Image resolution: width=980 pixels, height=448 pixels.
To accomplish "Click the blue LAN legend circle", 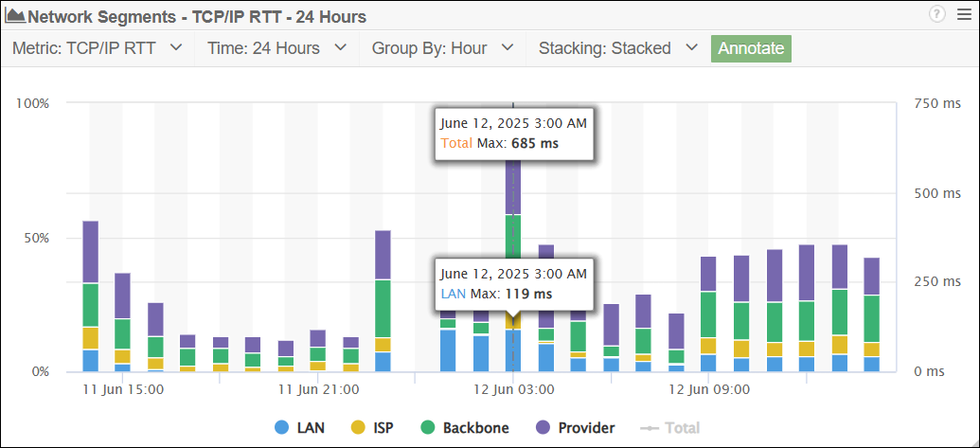I will (x=281, y=428).
